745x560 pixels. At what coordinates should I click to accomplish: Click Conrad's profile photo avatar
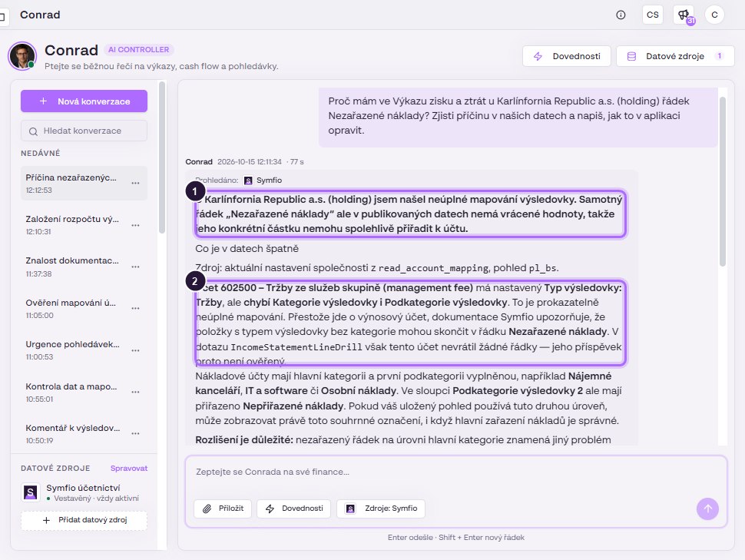tap(22, 56)
